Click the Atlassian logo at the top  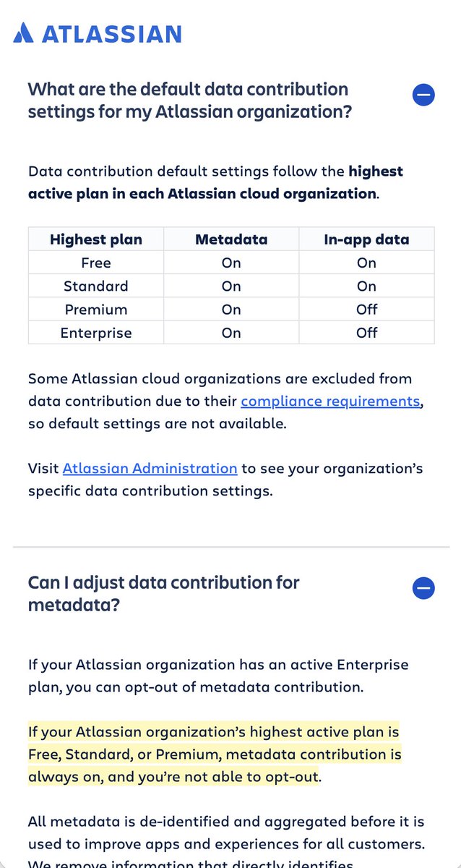click(x=98, y=33)
